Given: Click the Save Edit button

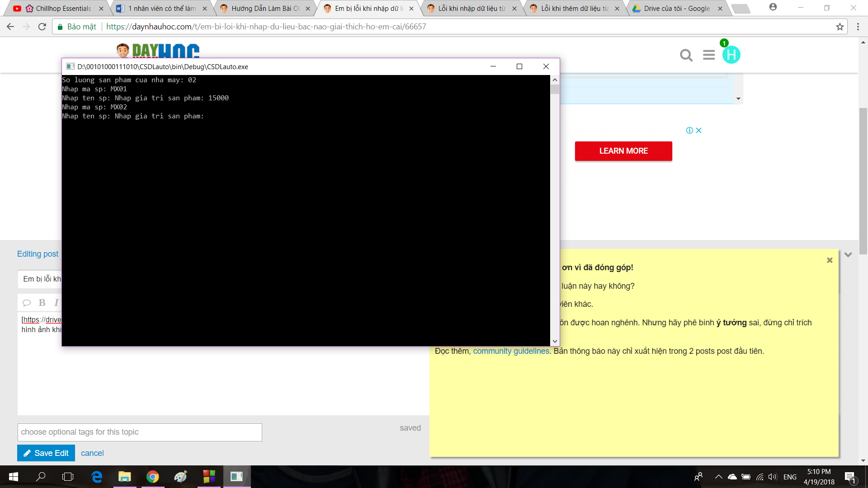Looking at the screenshot, I should click(46, 453).
